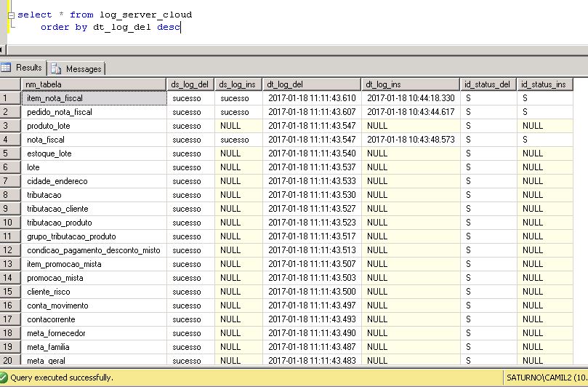Screen dimensions: 588x387
Task: Click the pedido_nota_fiscal cell
Action: tap(94, 112)
